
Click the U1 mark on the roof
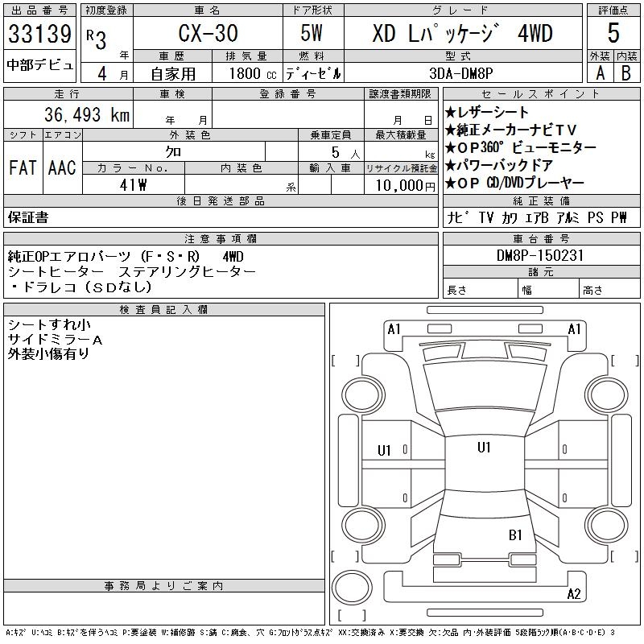coord(485,448)
